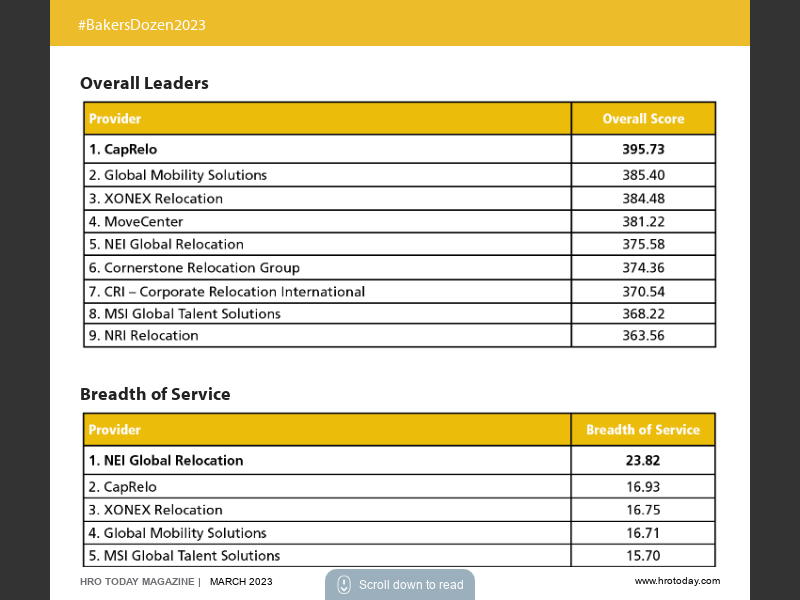Click the mouse scroll icon in bottom overlay

tap(343, 585)
